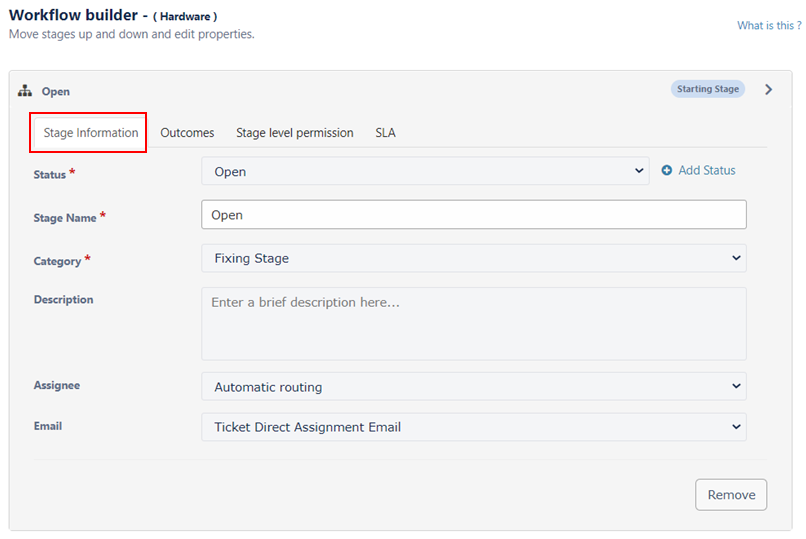
Task: Open the What is this? link
Action: point(769,25)
